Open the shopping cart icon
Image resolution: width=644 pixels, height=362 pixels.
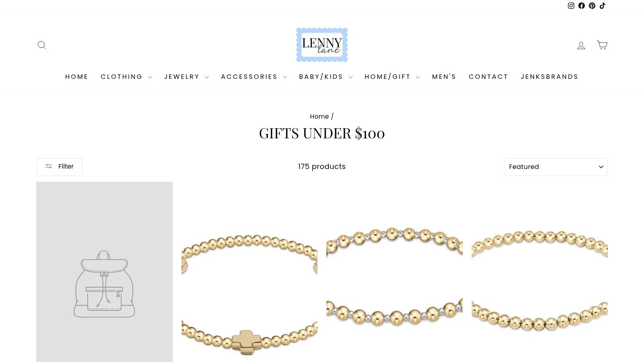click(x=602, y=45)
